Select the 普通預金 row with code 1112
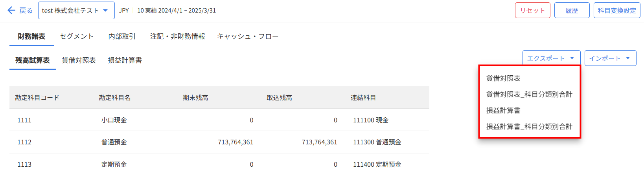The height and width of the screenshot is (173, 644). [x=219, y=142]
